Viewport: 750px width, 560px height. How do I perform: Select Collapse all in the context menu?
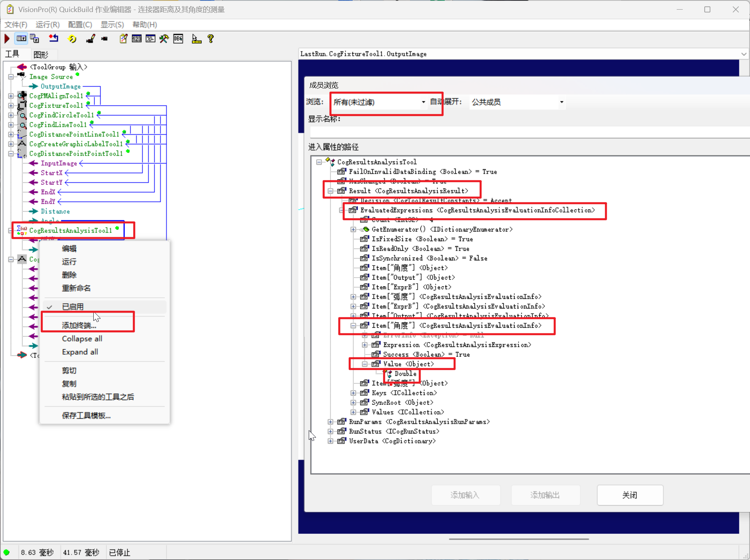tap(105, 338)
